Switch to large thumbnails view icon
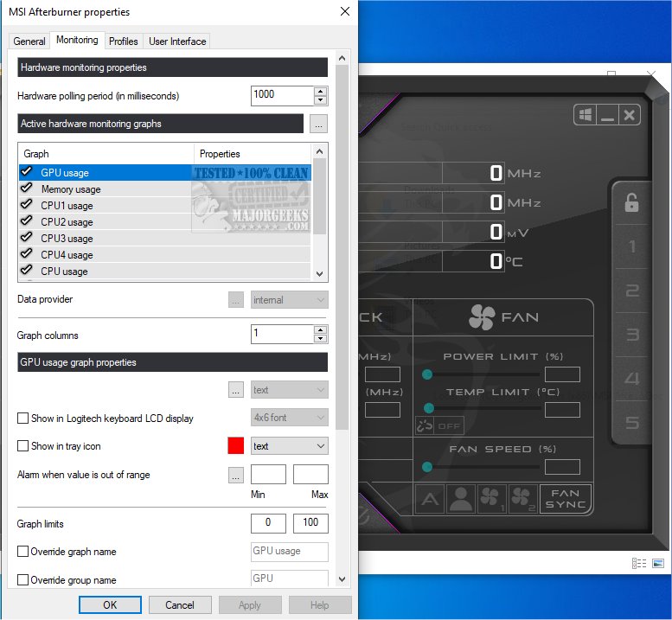This screenshot has width=672, height=620. click(658, 563)
